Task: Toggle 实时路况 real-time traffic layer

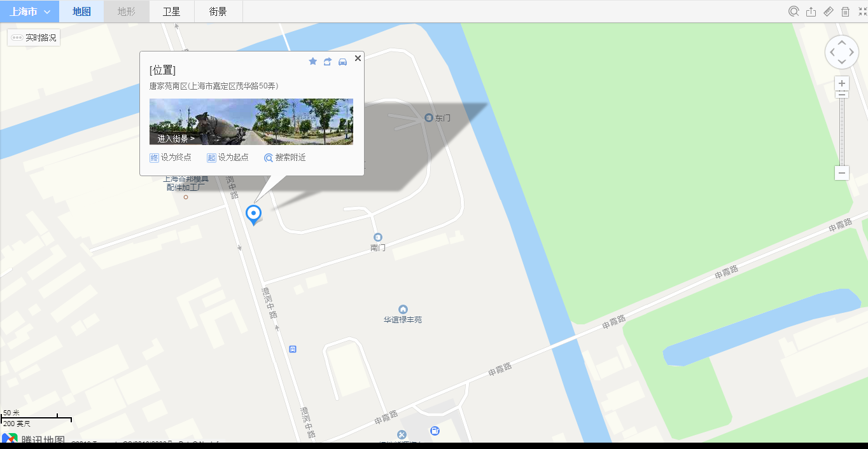Action: tap(34, 38)
